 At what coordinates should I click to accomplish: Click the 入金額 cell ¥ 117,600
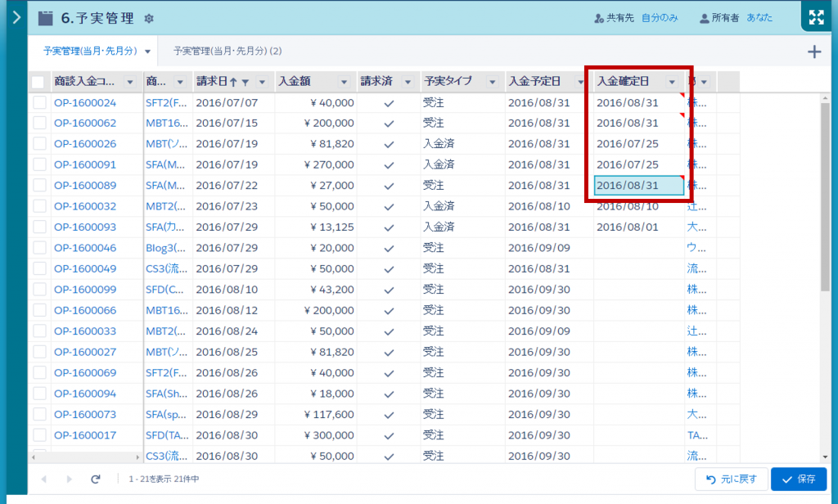(315, 415)
